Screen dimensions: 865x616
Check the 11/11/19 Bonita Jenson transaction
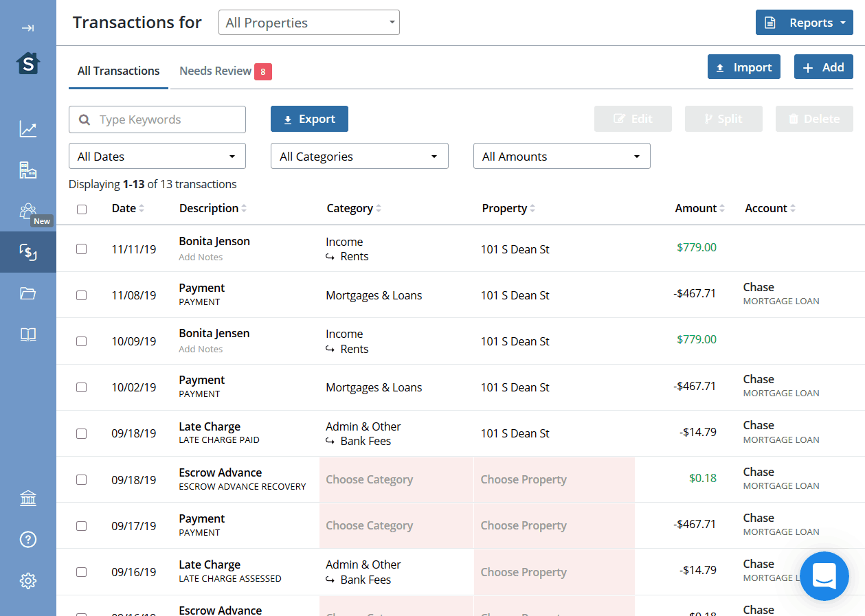point(82,249)
